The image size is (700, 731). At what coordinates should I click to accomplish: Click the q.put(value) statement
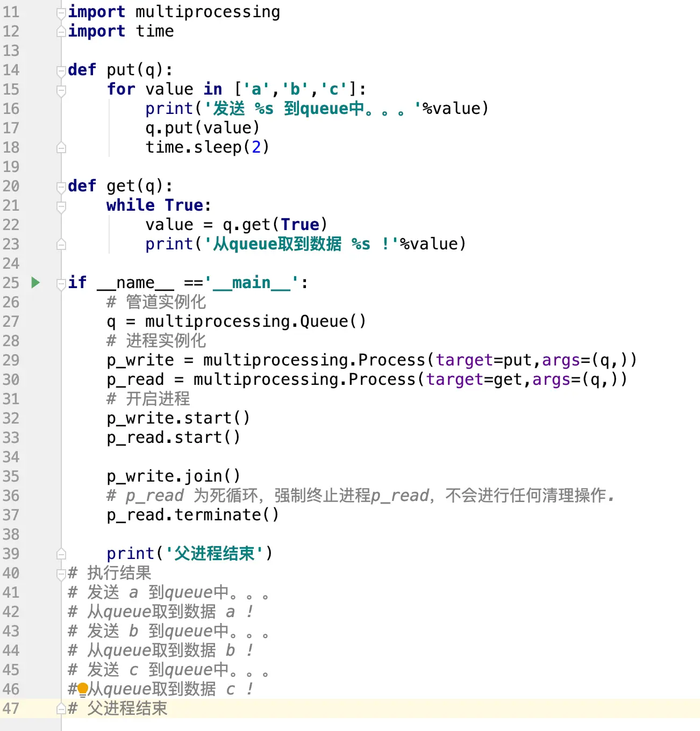[x=203, y=128]
